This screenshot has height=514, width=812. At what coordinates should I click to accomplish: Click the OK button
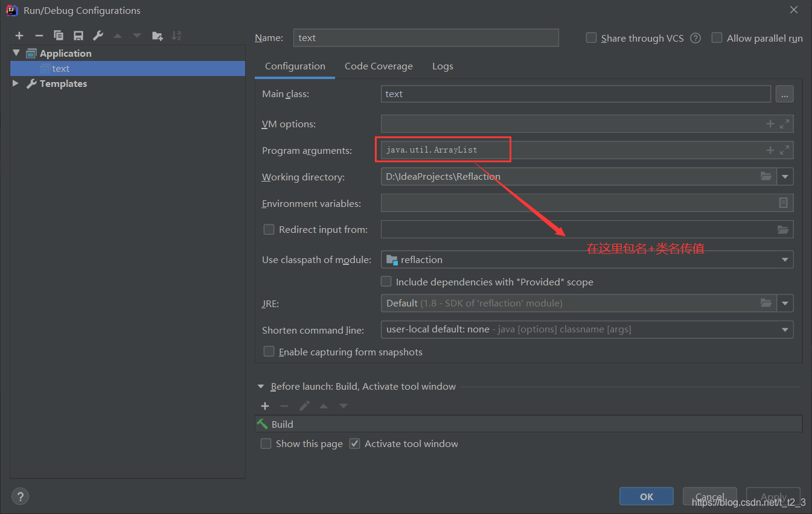point(647,497)
